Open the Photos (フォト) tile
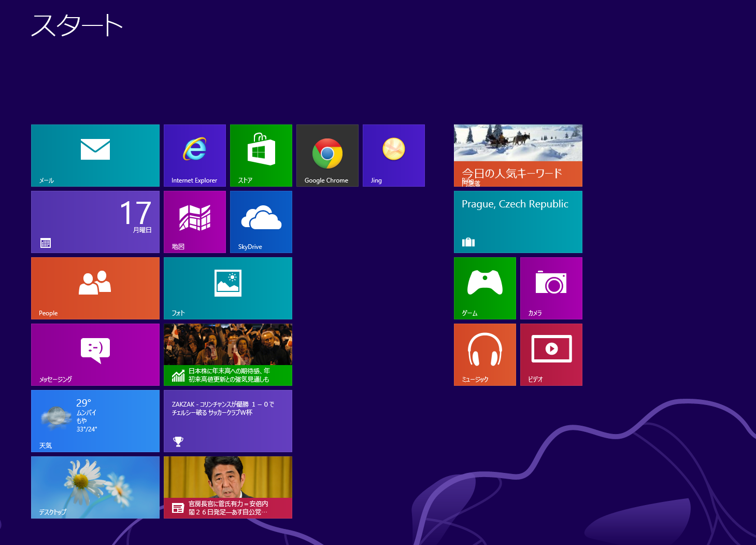The height and width of the screenshot is (545, 756). 228,288
